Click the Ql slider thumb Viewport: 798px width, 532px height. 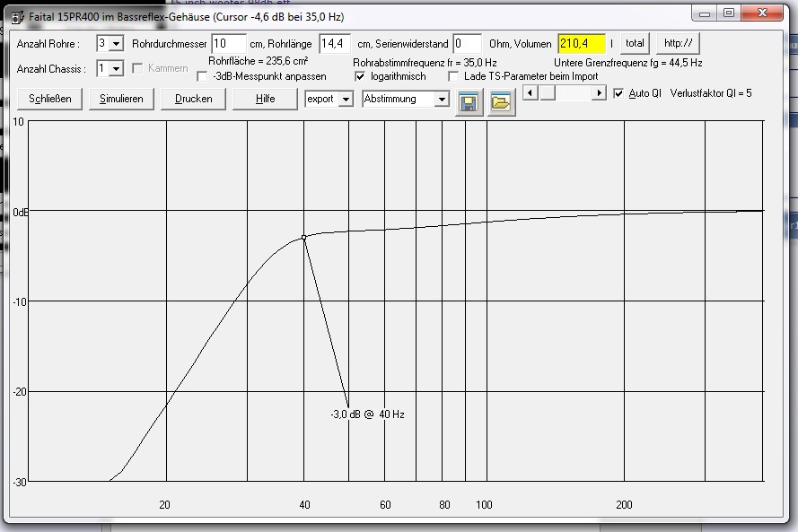(x=547, y=93)
